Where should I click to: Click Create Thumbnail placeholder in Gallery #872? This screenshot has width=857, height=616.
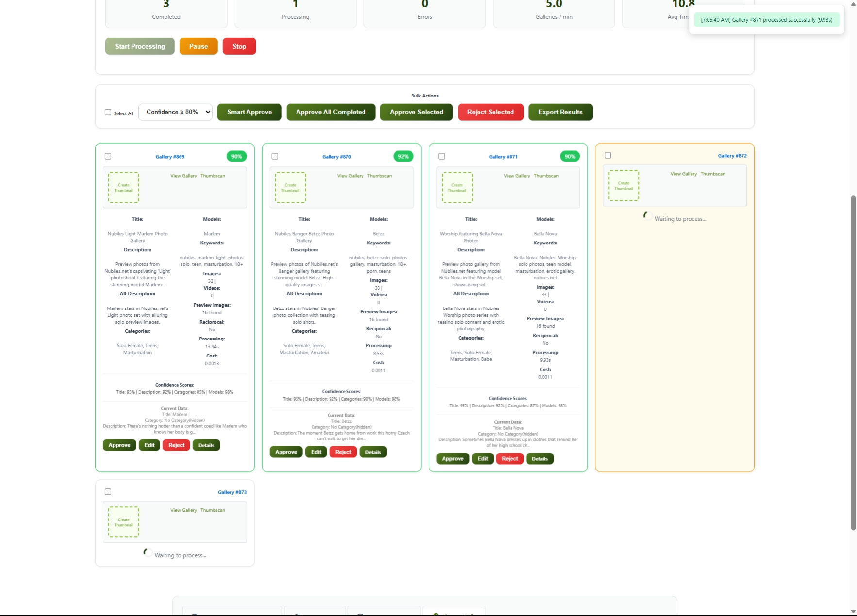coord(624,185)
